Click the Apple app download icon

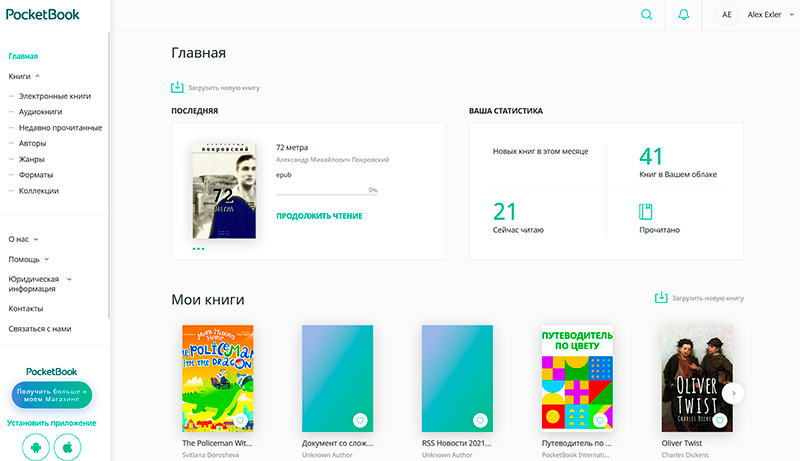pos(67,447)
